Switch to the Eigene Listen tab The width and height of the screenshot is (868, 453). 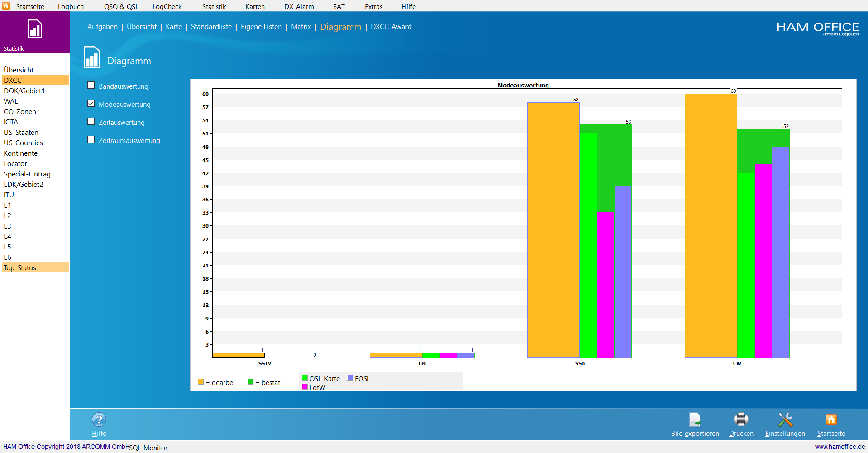tap(261, 27)
